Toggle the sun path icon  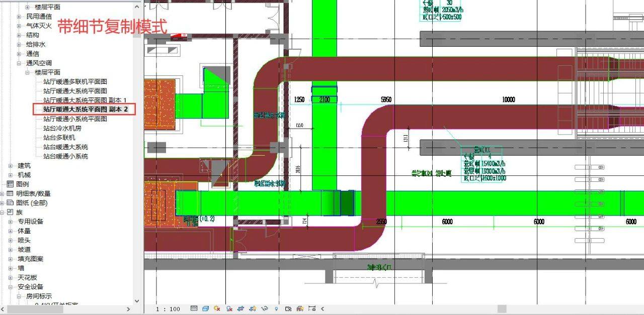(x=217, y=308)
